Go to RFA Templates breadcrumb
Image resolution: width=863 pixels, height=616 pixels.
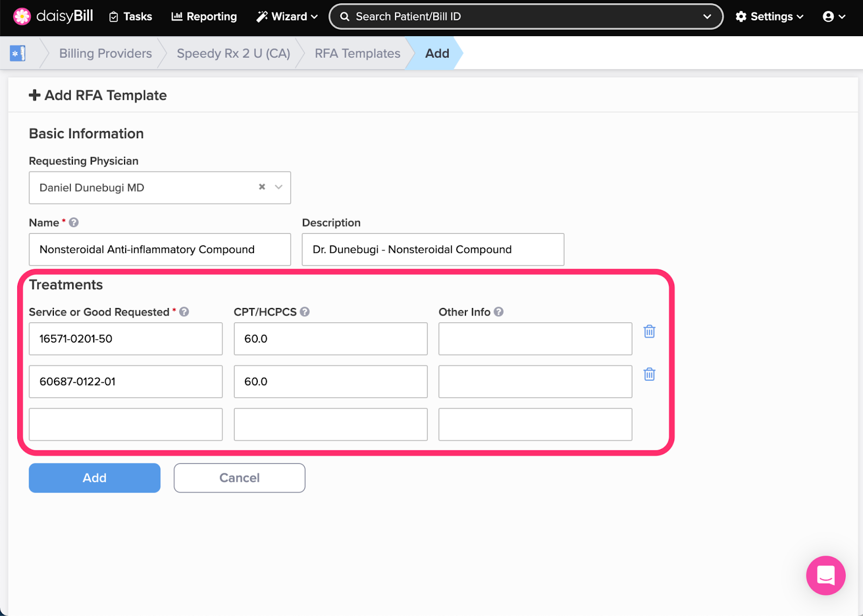pyautogui.click(x=357, y=53)
